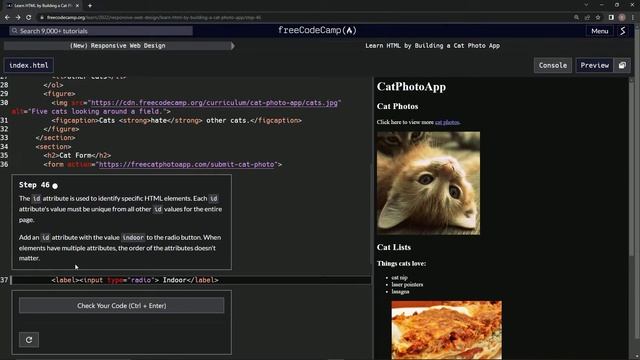Click the Cat Lists heading in the preview
640x360 pixels.
[x=394, y=247]
